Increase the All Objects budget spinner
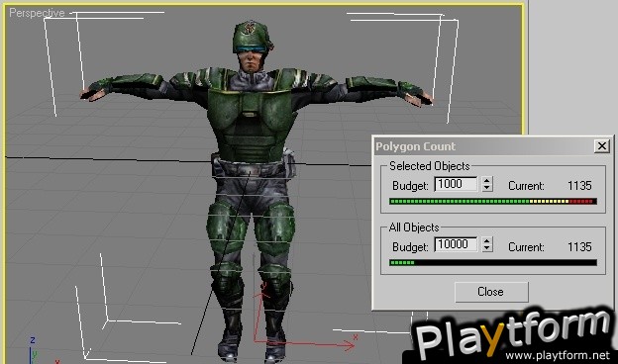The image size is (618, 364). (x=487, y=241)
